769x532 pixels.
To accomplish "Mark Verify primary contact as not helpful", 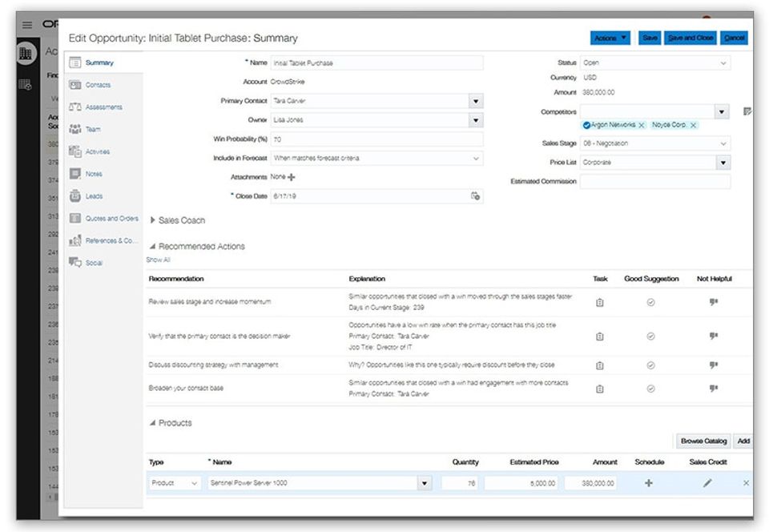I will pyautogui.click(x=714, y=336).
